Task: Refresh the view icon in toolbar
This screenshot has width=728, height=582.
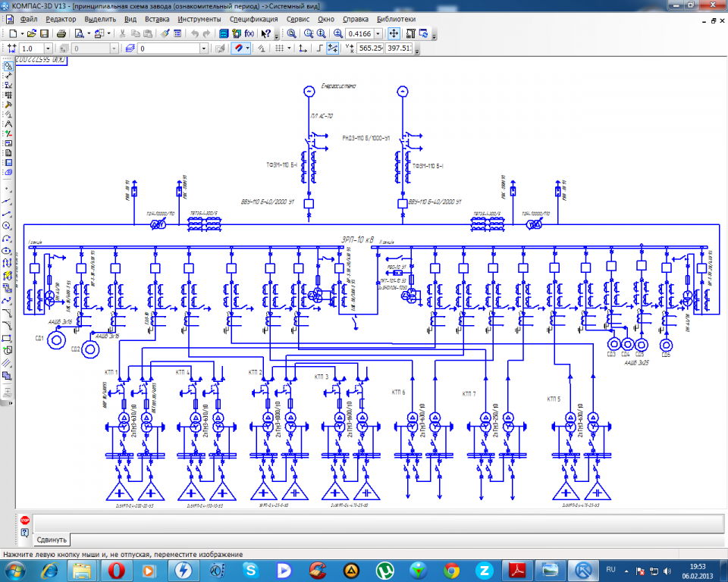Action: [x=423, y=33]
